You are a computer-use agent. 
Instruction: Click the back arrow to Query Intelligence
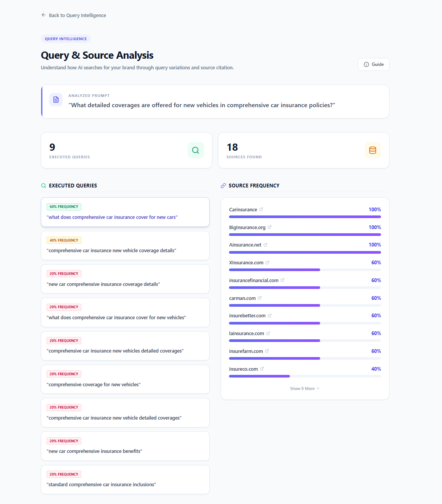44,15
